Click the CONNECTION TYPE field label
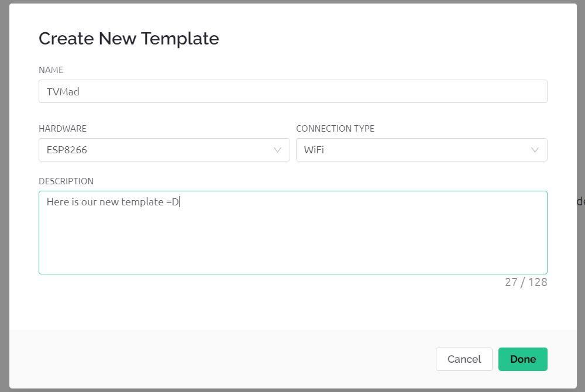This screenshot has width=585, height=392. (x=335, y=128)
